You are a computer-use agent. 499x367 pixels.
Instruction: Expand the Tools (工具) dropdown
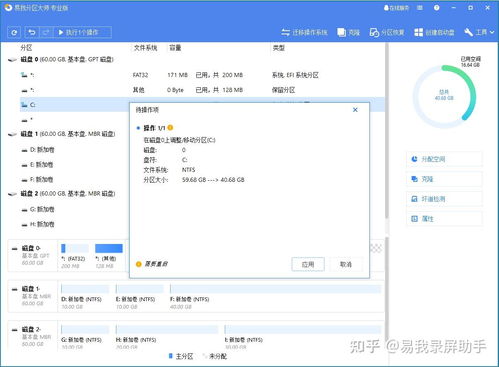pos(479,32)
